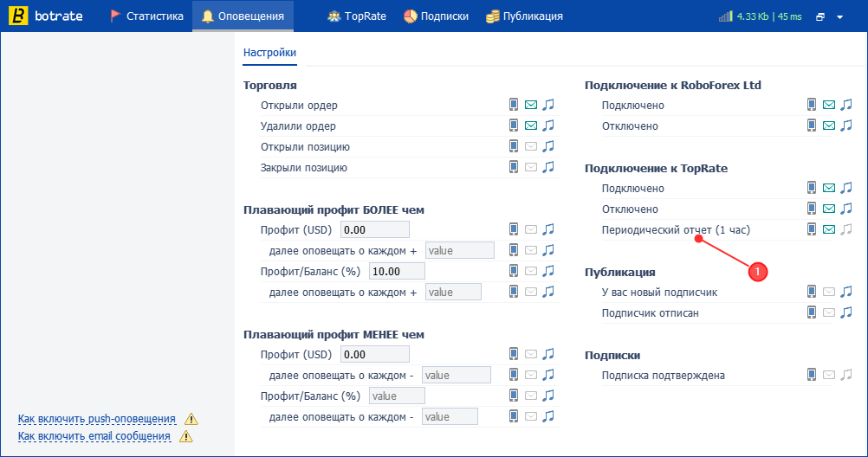The width and height of the screenshot is (868, 457).
Task: Toggle sound alert for Закрыли позицию
Action: pyautogui.click(x=548, y=167)
